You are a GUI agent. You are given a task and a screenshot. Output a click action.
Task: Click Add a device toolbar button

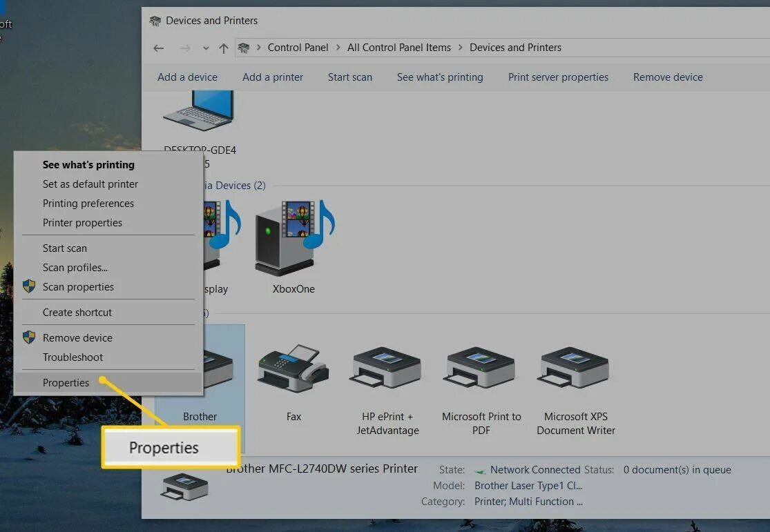(x=188, y=77)
